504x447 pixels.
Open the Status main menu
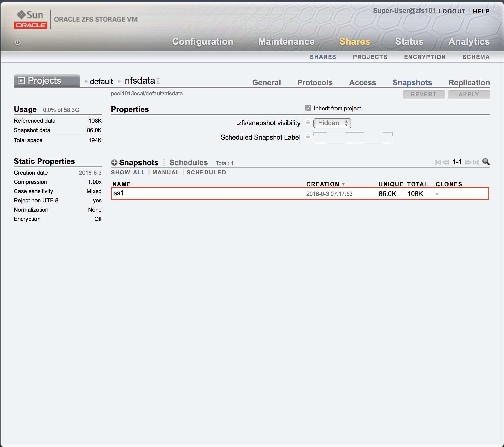(x=409, y=42)
